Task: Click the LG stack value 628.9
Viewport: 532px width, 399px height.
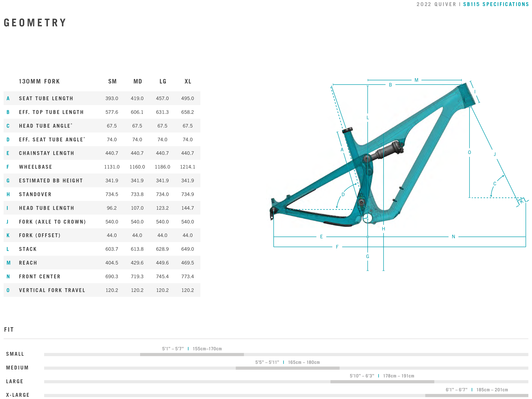Action: click(x=162, y=249)
